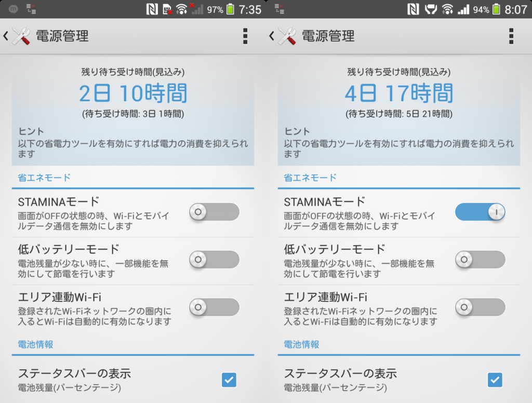Tap 電池残量(パーセンテージ) subtitle, right screen
This screenshot has width=532, height=403.
tap(335, 387)
